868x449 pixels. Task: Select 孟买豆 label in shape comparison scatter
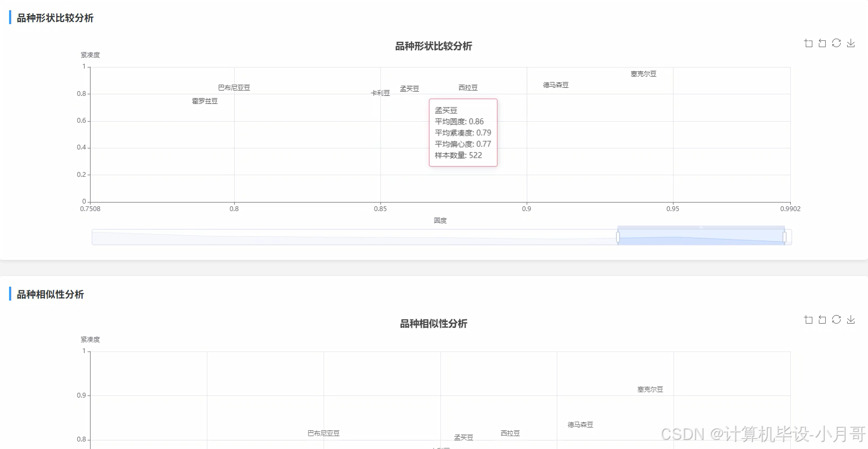410,89
